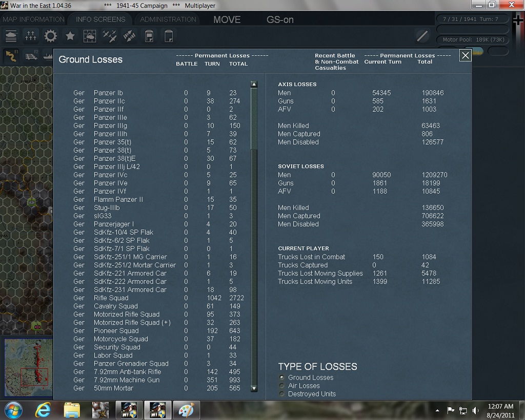Open the Paint palette taskbar icon
The height and width of the screenshot is (420, 525).
(x=187, y=410)
